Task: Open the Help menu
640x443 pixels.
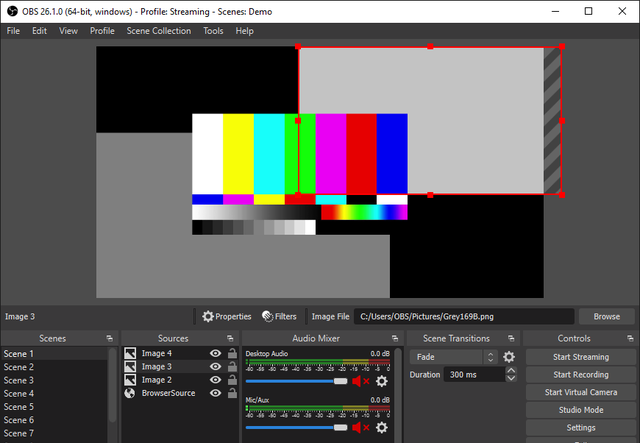Action: 244,31
